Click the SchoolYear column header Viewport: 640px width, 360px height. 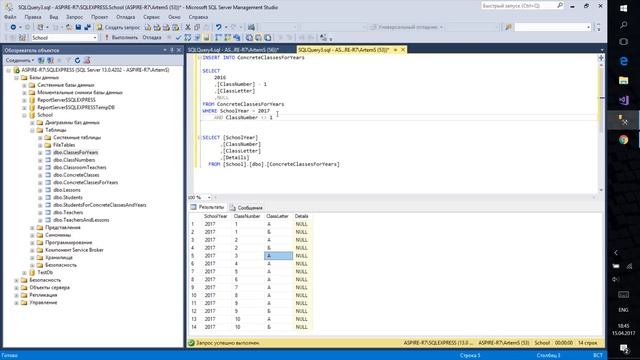216,216
